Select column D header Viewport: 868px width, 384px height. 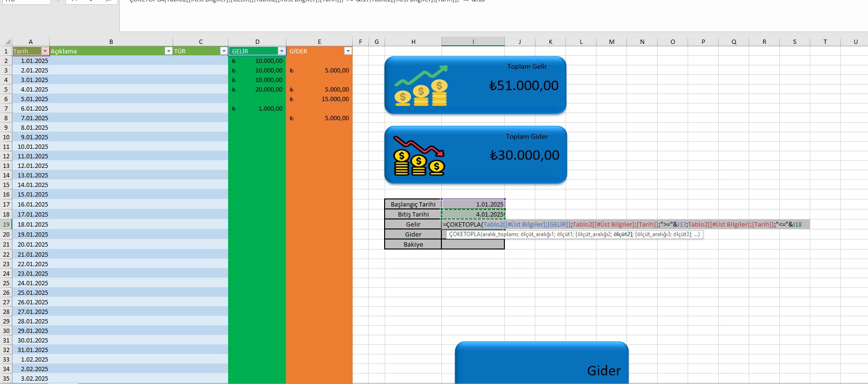(257, 42)
